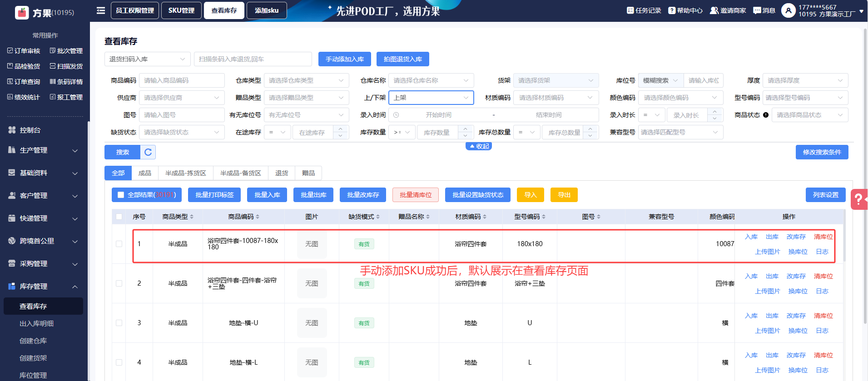
Task: Click the 采购管理 sidebar icon
Action: pos(12,263)
